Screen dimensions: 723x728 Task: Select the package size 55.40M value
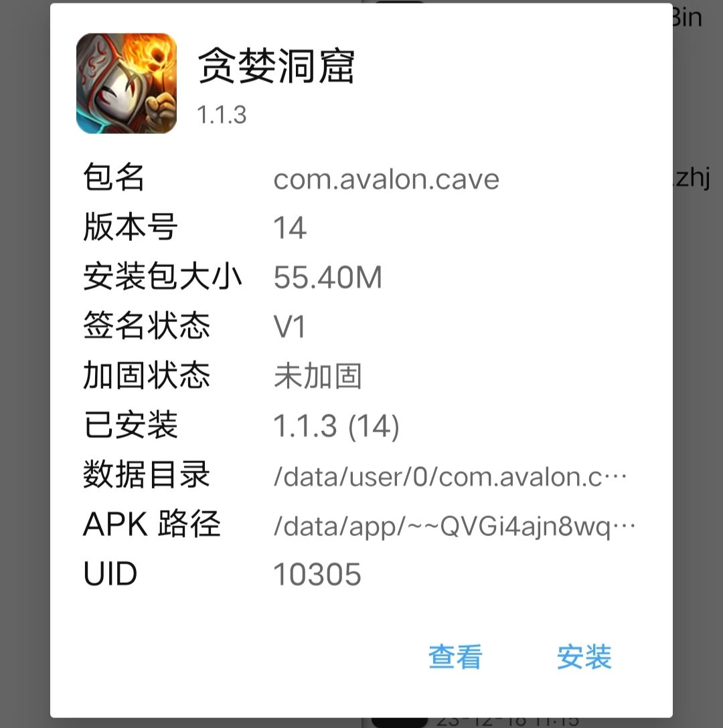click(327, 277)
